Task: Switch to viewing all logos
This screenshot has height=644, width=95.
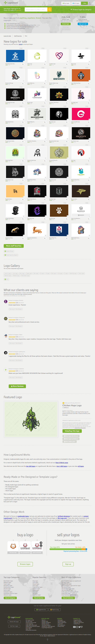Action: pyautogui.click(x=21, y=44)
